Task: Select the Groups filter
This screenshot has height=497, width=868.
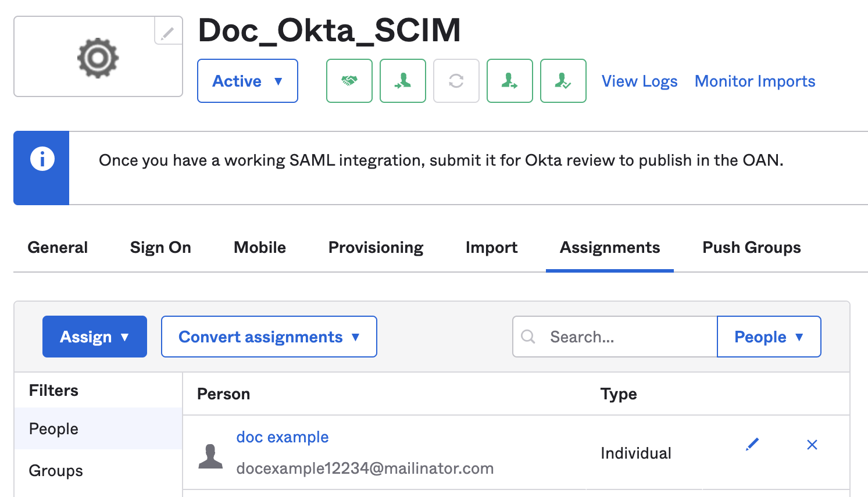Action: [x=56, y=471]
